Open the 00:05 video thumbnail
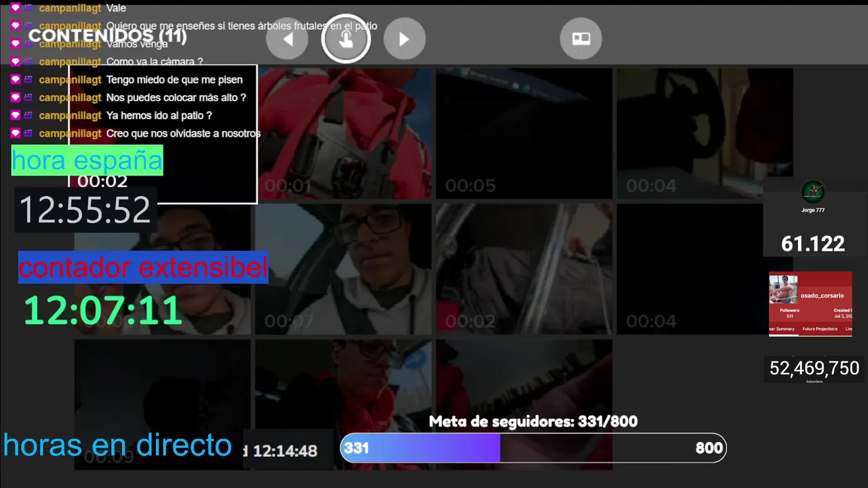This screenshot has height=488, width=868. (524, 134)
